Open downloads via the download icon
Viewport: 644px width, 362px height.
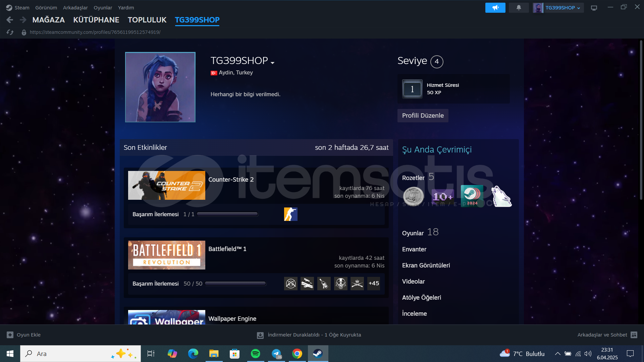pos(260,335)
